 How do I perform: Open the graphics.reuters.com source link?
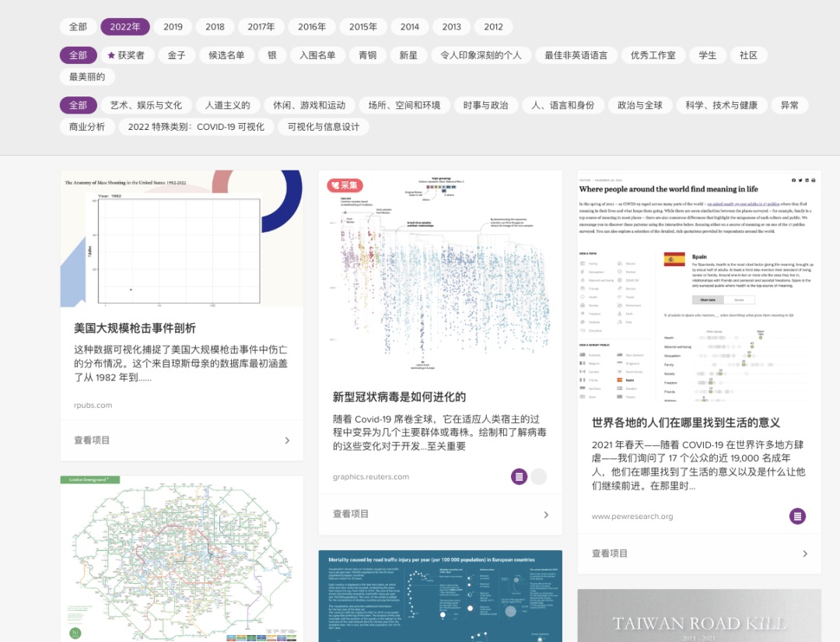pyautogui.click(x=371, y=476)
